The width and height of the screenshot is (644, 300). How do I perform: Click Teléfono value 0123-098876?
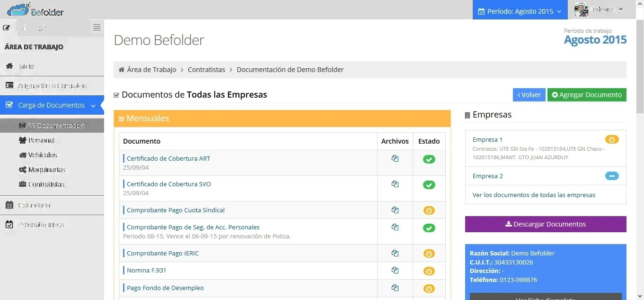518,280
